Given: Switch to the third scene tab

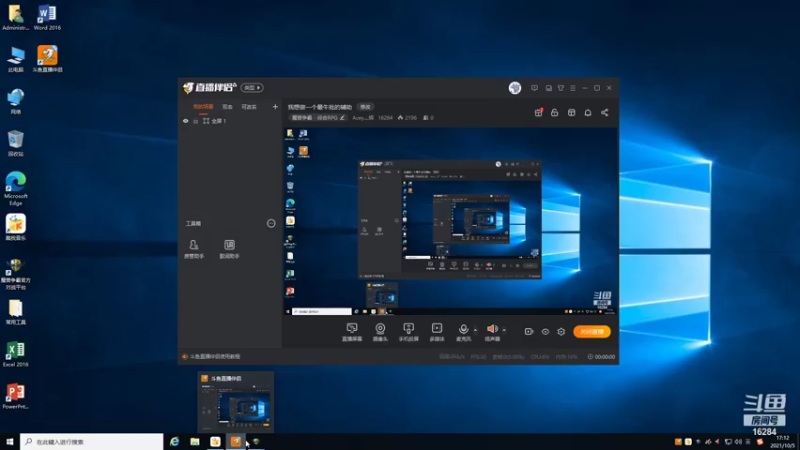Looking at the screenshot, I should [249, 107].
